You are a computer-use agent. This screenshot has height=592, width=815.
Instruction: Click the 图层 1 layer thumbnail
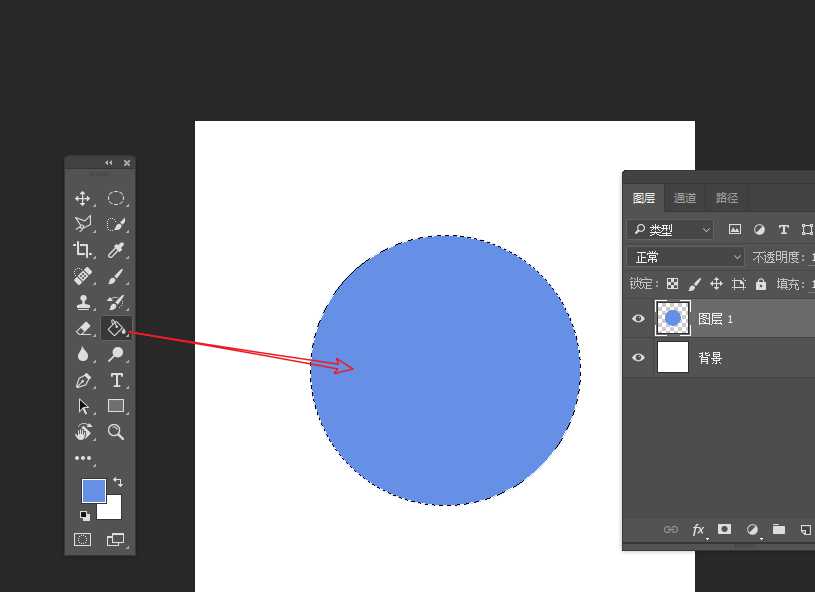[673, 318]
